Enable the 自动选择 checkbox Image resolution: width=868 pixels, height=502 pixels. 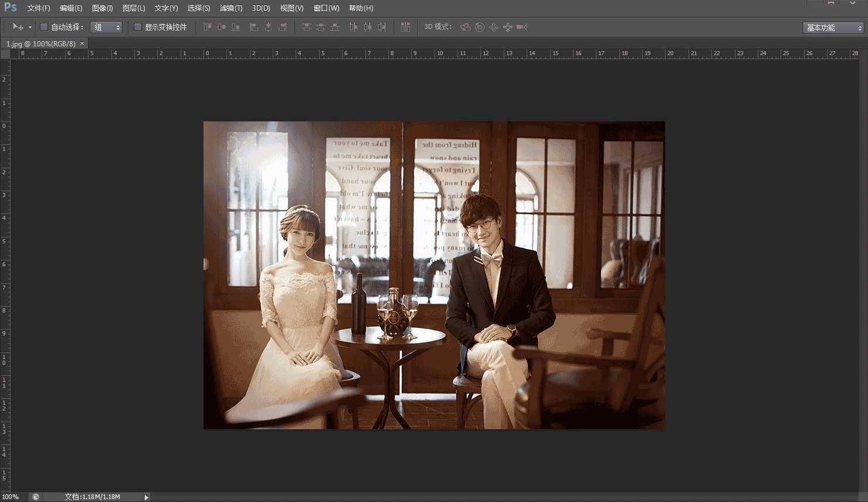[43, 27]
